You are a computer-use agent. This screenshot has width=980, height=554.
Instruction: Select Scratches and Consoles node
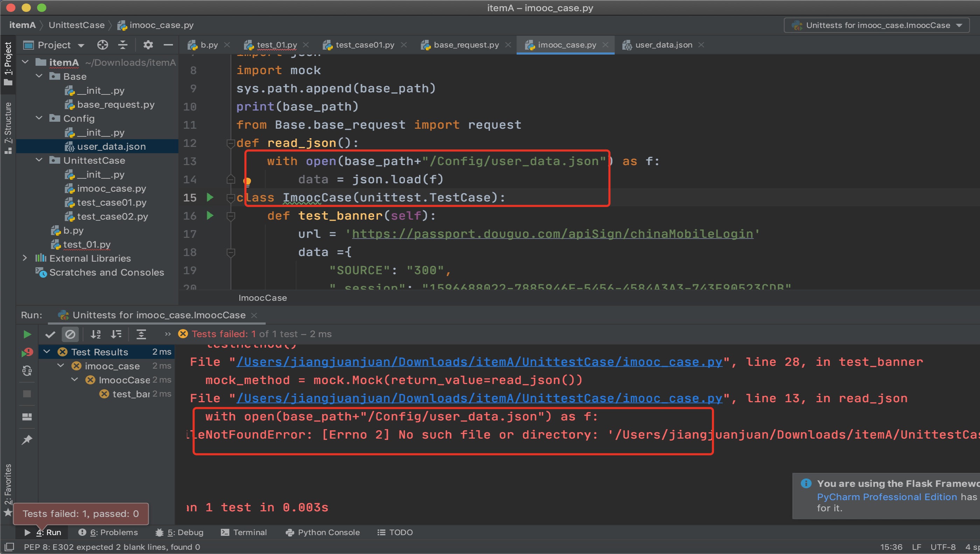point(97,272)
